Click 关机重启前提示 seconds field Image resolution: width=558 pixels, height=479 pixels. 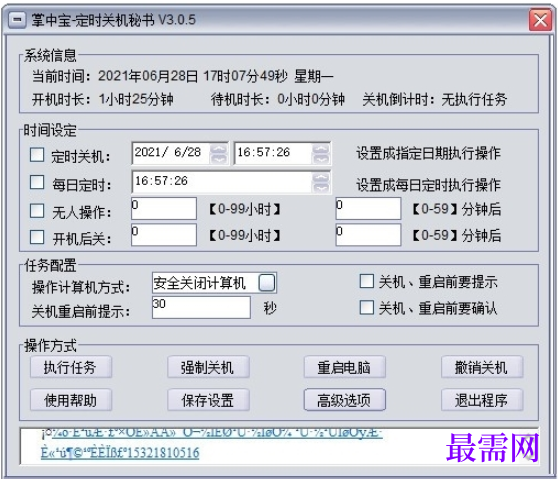[201, 307]
